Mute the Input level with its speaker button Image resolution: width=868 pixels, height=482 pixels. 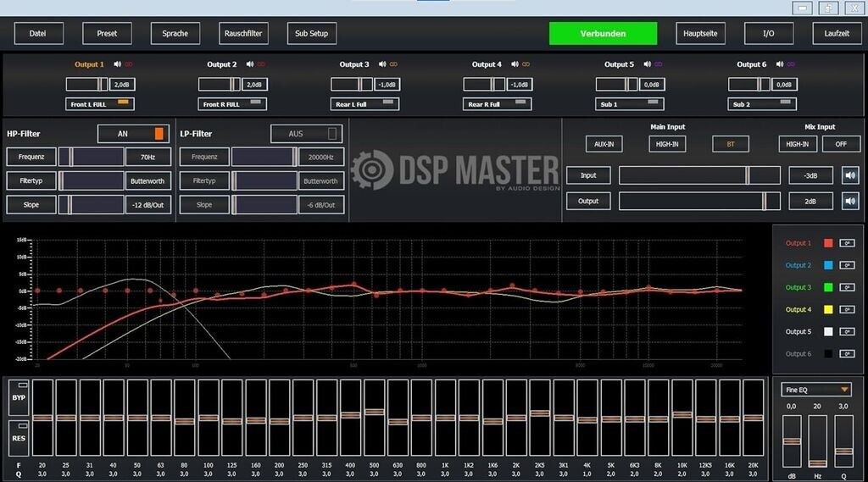tap(850, 175)
